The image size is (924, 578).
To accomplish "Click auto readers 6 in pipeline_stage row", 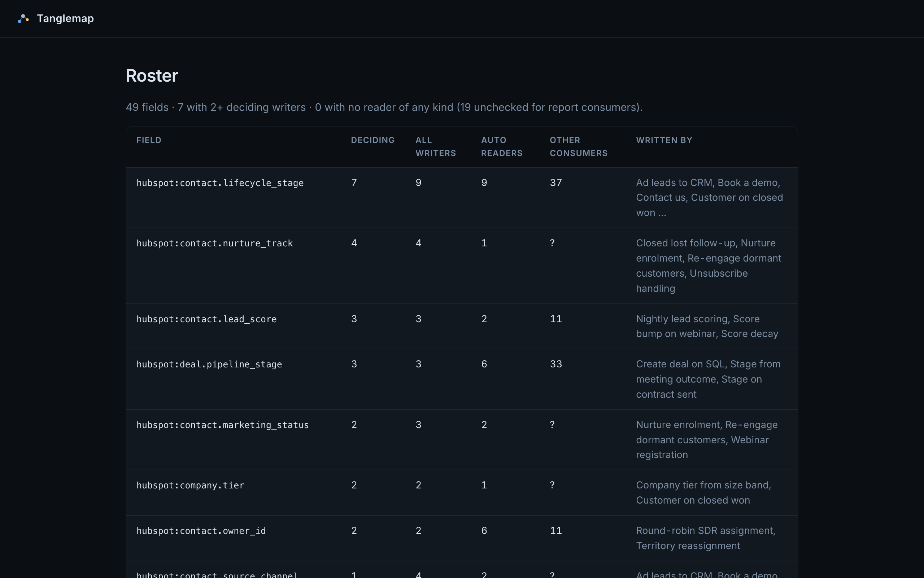I will [x=484, y=364].
